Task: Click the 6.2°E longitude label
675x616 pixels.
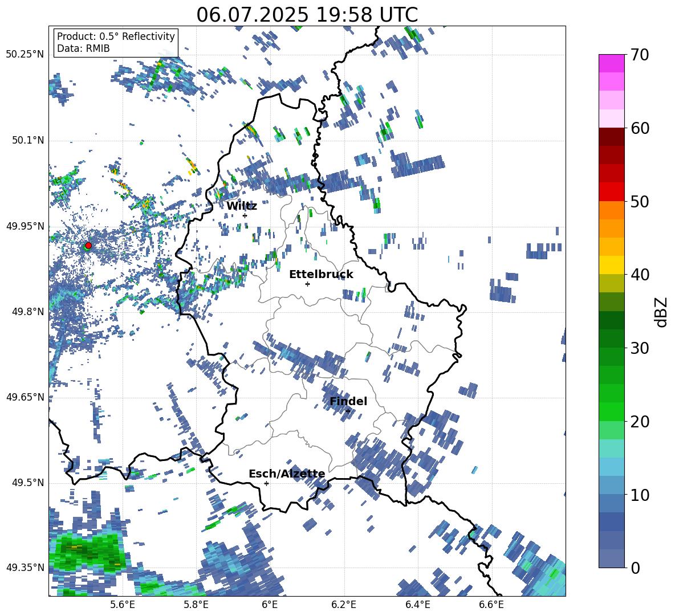Action: click(344, 605)
